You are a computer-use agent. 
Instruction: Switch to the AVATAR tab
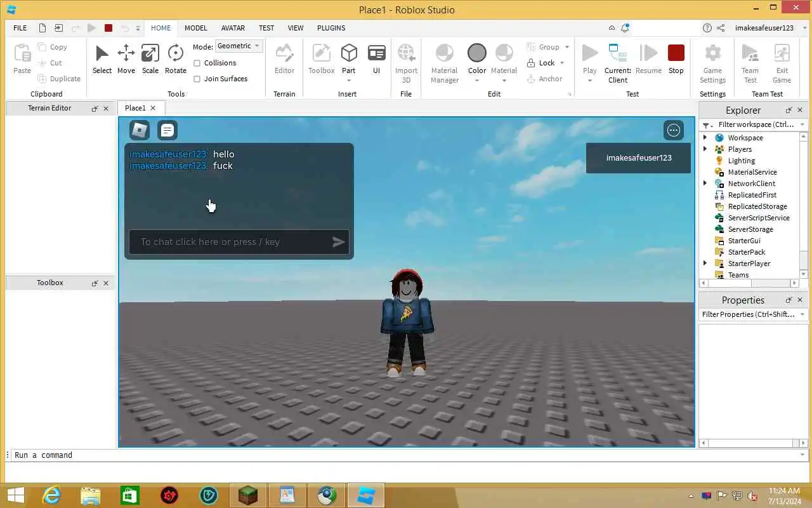point(233,28)
